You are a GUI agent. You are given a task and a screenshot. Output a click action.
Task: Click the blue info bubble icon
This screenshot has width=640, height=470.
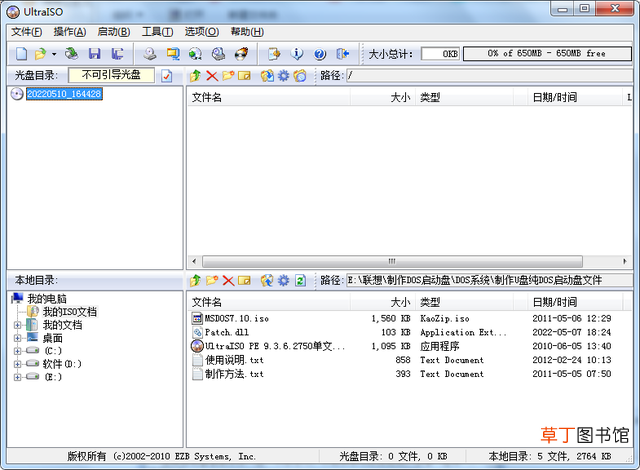pos(297,53)
